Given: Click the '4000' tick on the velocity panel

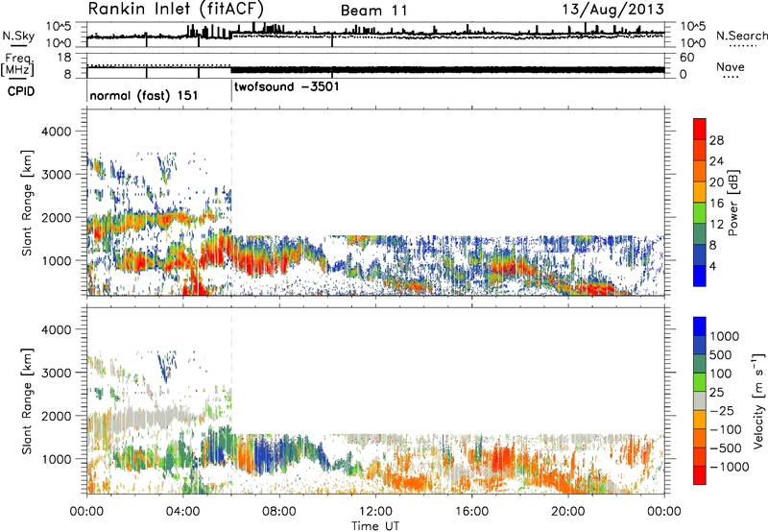Looking at the screenshot, I should (56, 329).
